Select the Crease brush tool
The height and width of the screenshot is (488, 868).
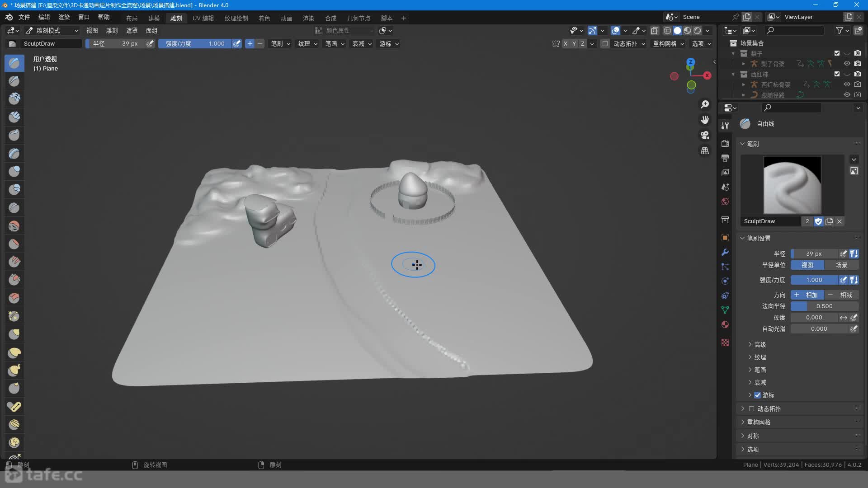pyautogui.click(x=14, y=207)
